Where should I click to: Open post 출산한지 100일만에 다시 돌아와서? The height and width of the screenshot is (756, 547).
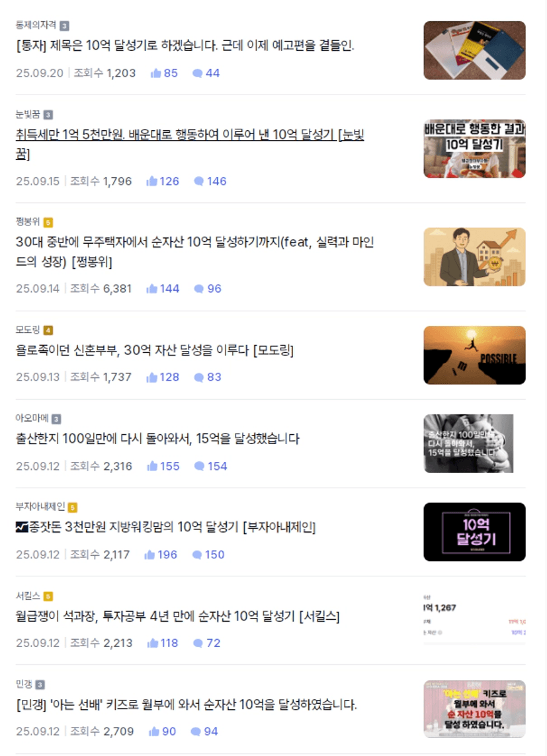point(157,439)
